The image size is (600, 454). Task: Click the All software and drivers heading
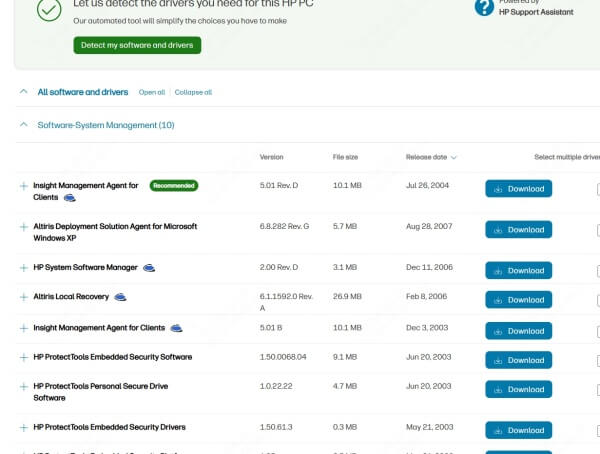click(x=83, y=92)
